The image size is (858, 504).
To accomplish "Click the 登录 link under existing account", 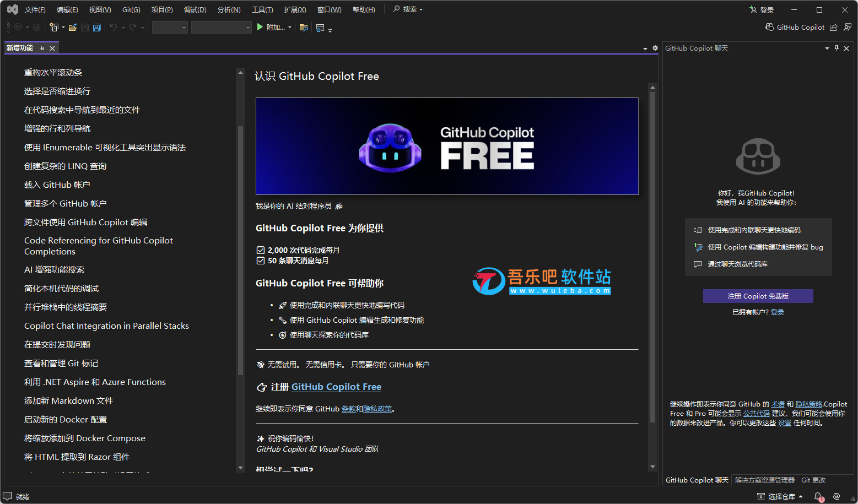I will point(777,312).
